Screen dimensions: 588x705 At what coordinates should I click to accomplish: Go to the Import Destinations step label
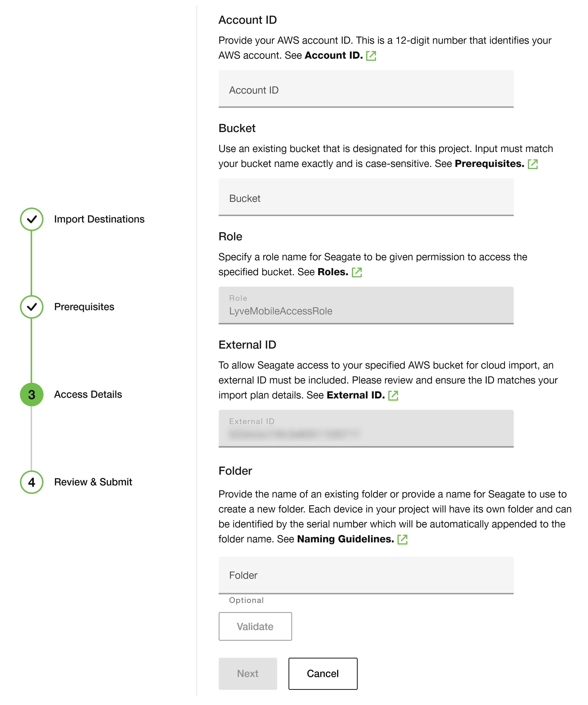click(x=99, y=219)
